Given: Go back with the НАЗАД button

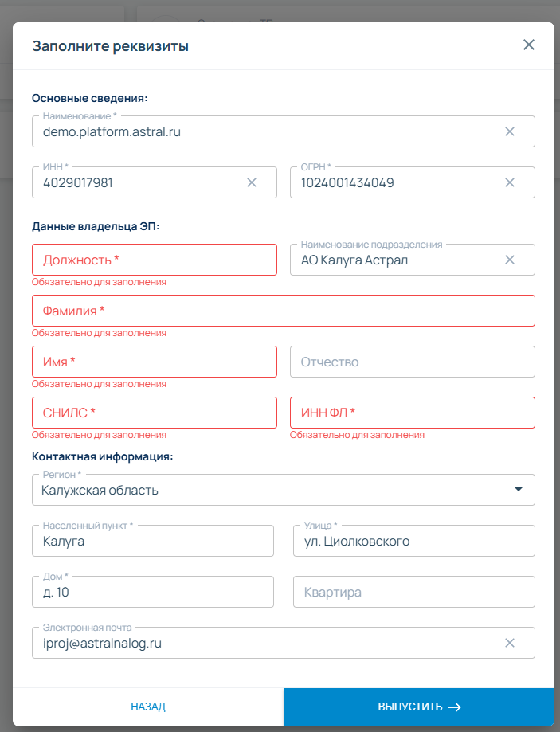Looking at the screenshot, I should click(x=148, y=707).
